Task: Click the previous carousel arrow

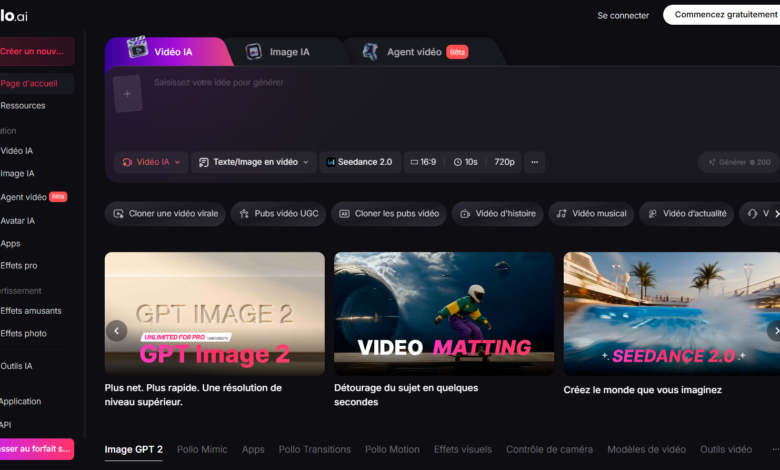Action: pos(117,331)
